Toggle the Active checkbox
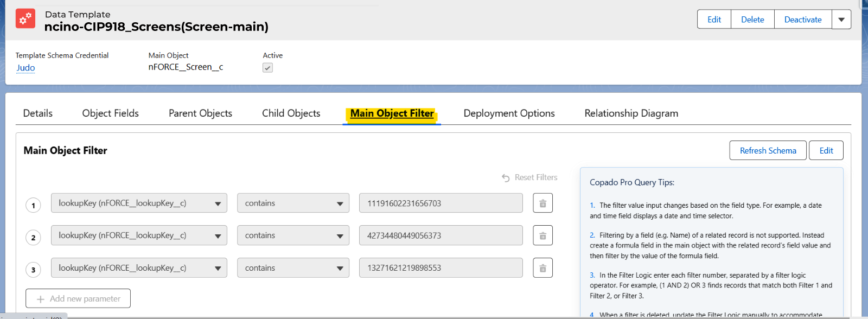Viewport: 868px width, 319px height. (x=267, y=68)
